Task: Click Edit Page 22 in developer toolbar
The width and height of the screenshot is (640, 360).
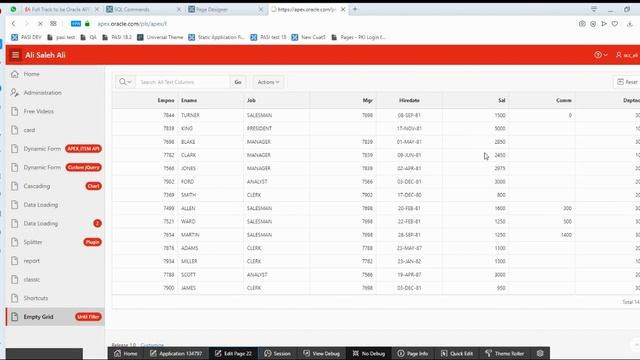Action: [x=233, y=353]
